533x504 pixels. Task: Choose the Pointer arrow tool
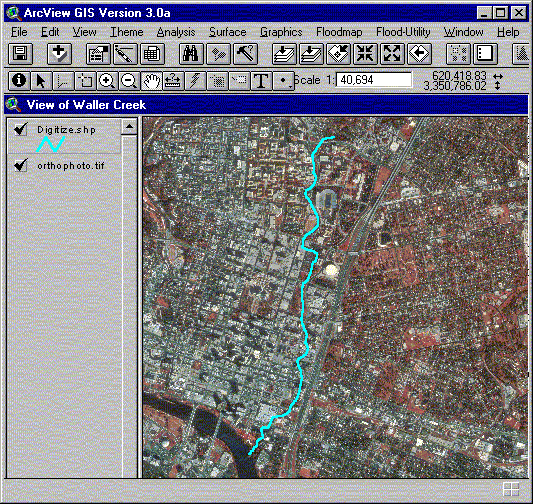[x=41, y=81]
